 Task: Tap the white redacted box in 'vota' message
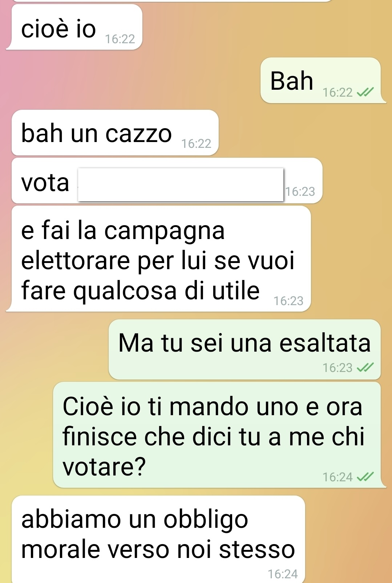click(181, 184)
